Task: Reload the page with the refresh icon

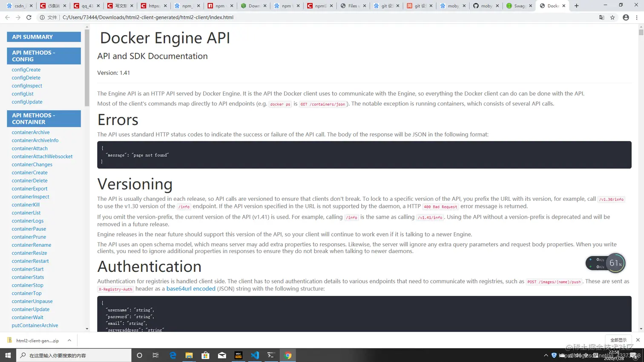Action: (29, 17)
